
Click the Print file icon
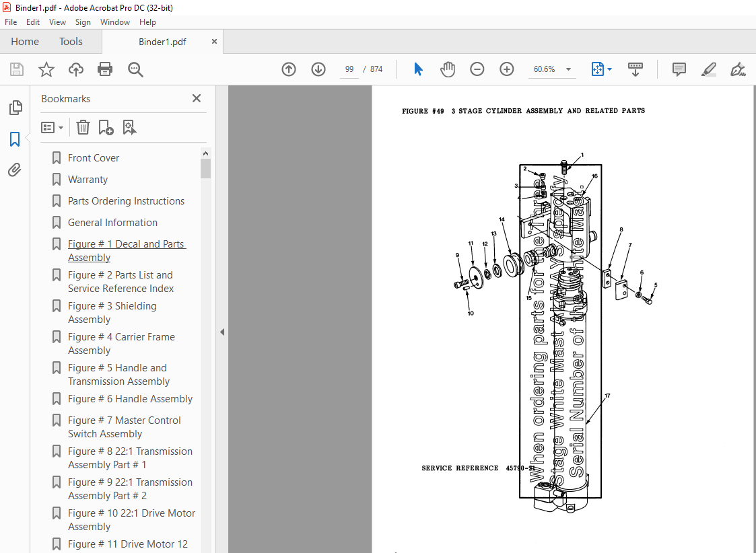[x=105, y=69]
